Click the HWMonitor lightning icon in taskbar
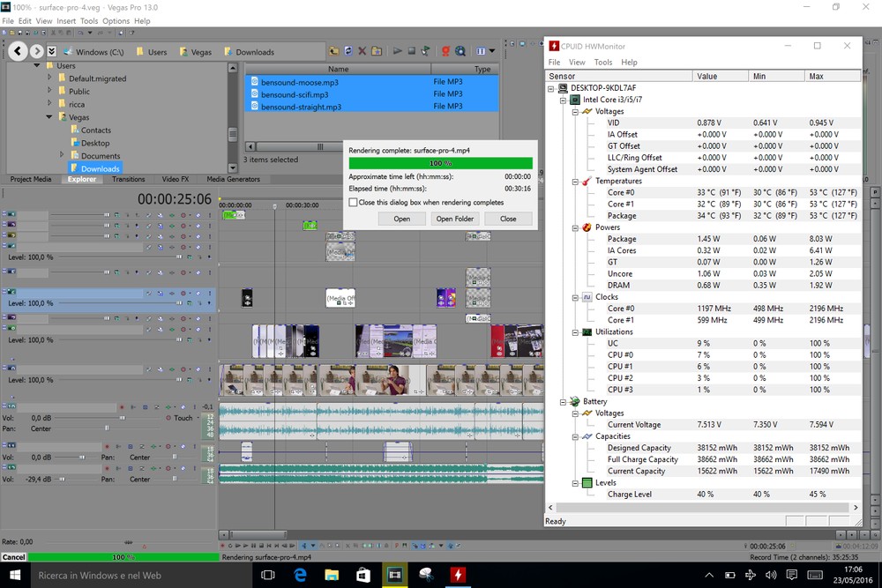 pos(457,575)
